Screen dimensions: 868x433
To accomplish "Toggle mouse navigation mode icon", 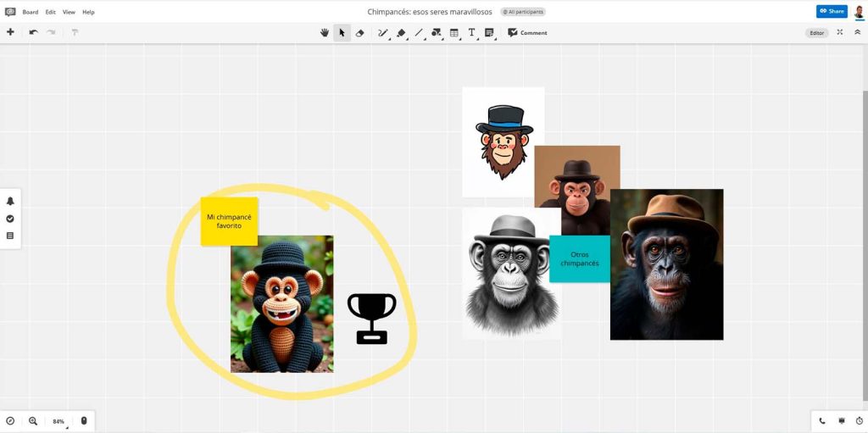I will (83, 420).
